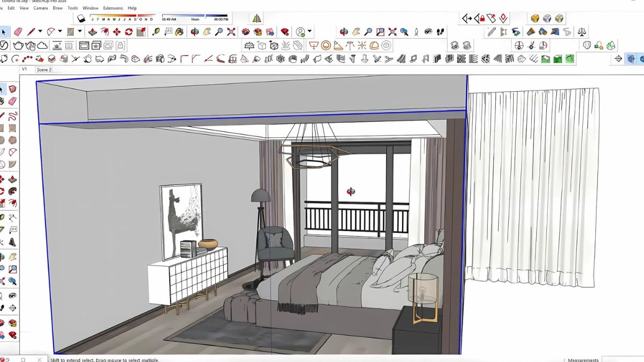Select the Look Around eye tool

click(x=428, y=31)
